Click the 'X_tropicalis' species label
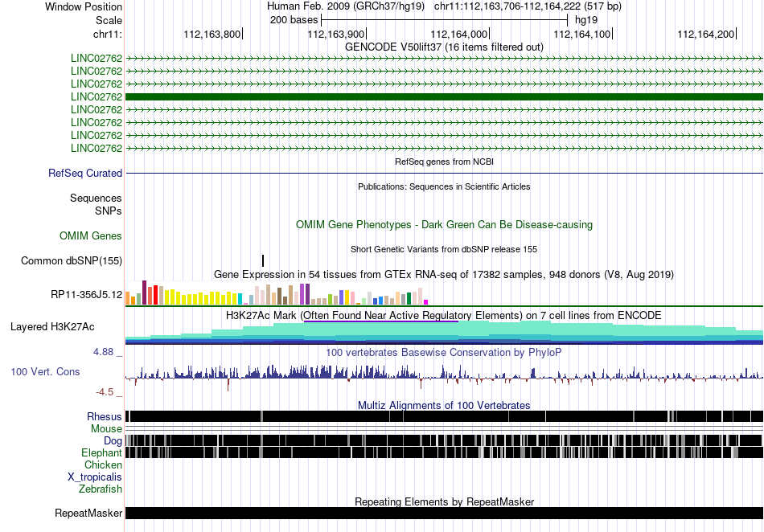The height and width of the screenshot is (532, 764). [x=95, y=477]
